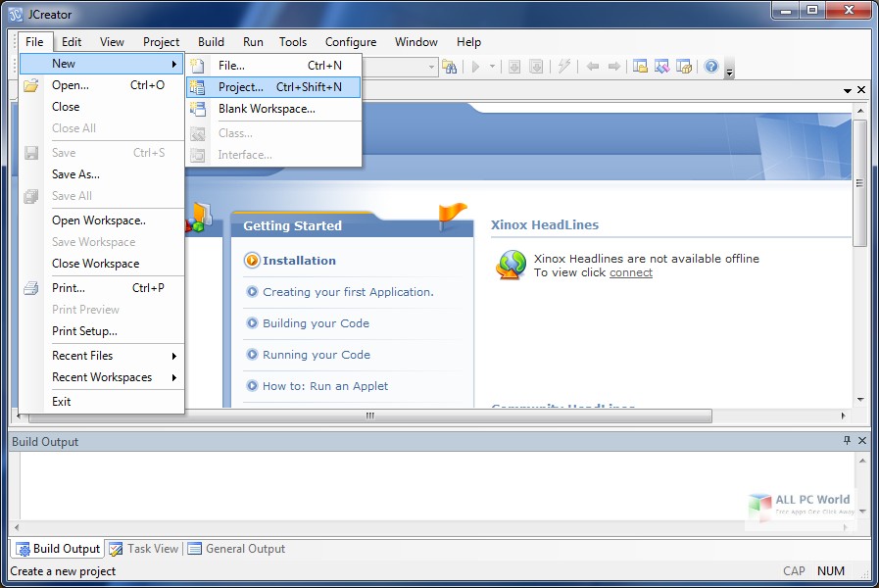This screenshot has width=879, height=588.
Task: Click the Forward arrow toolbar icon
Action: [x=614, y=67]
